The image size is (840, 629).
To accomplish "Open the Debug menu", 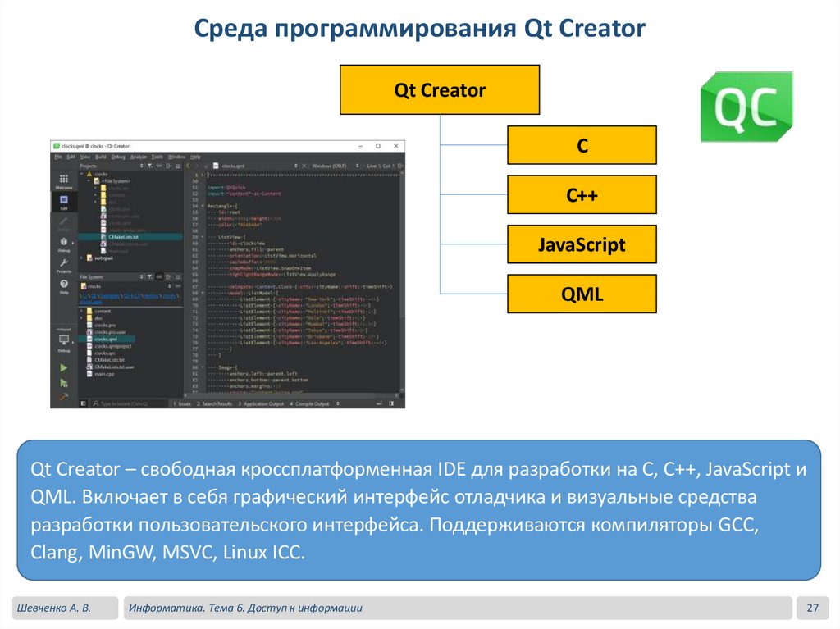I will tap(118, 157).
